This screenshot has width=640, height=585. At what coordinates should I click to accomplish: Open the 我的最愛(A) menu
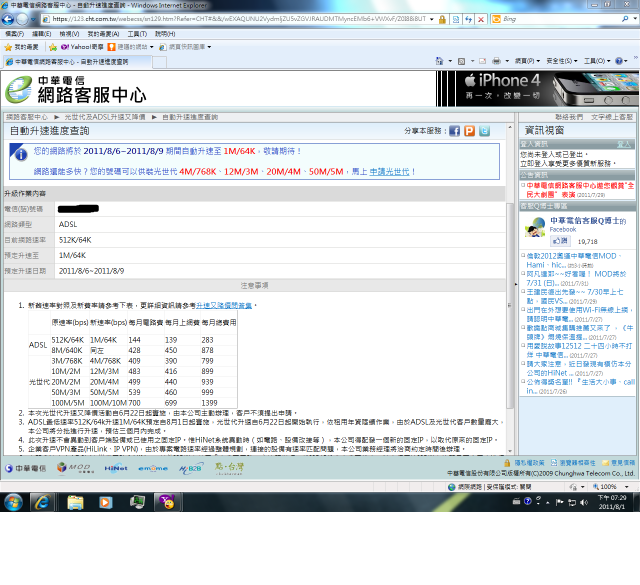click(103, 34)
